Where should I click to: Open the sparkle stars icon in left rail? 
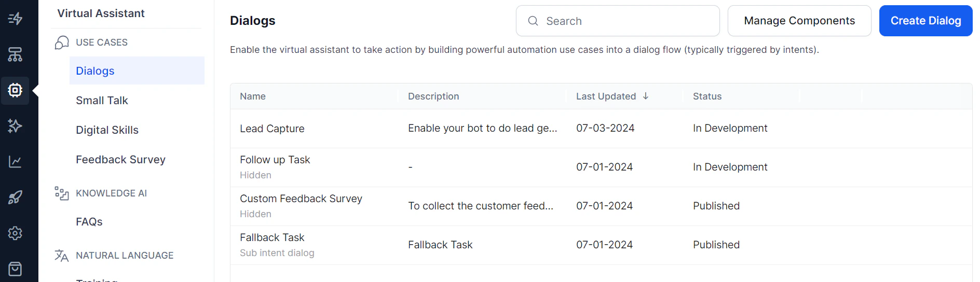pyautogui.click(x=15, y=126)
